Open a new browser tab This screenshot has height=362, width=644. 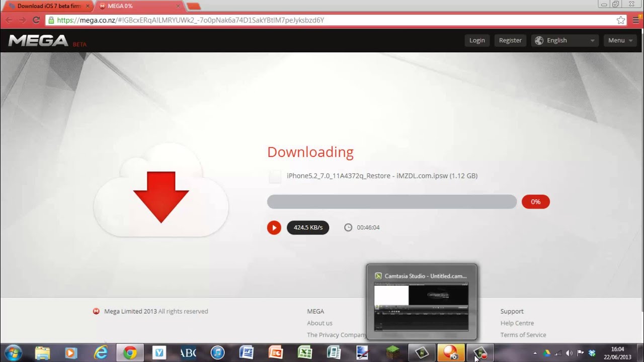193,6
